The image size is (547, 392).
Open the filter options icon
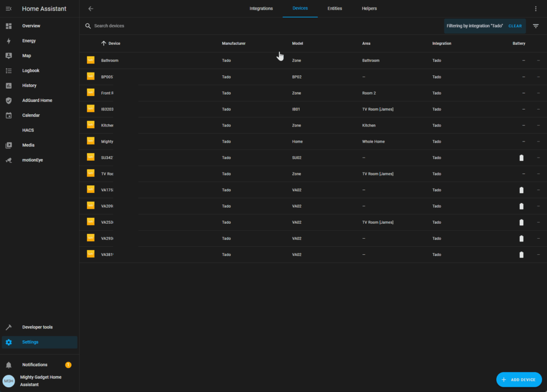point(536,26)
